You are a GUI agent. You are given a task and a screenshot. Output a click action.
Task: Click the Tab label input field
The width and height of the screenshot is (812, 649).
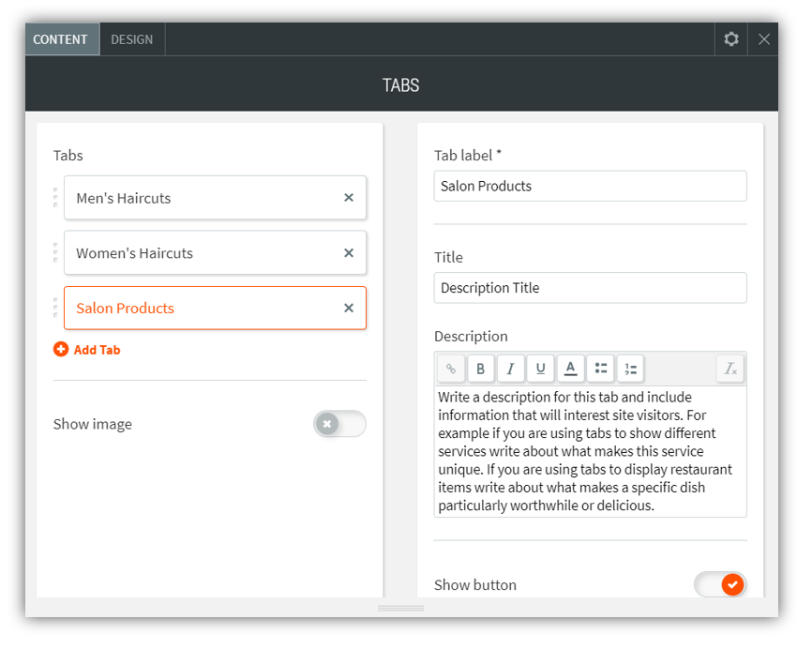click(590, 186)
